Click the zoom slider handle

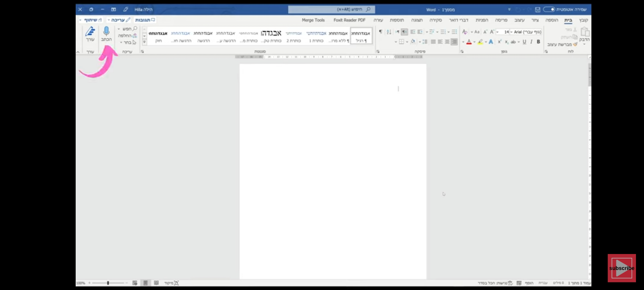108,283
